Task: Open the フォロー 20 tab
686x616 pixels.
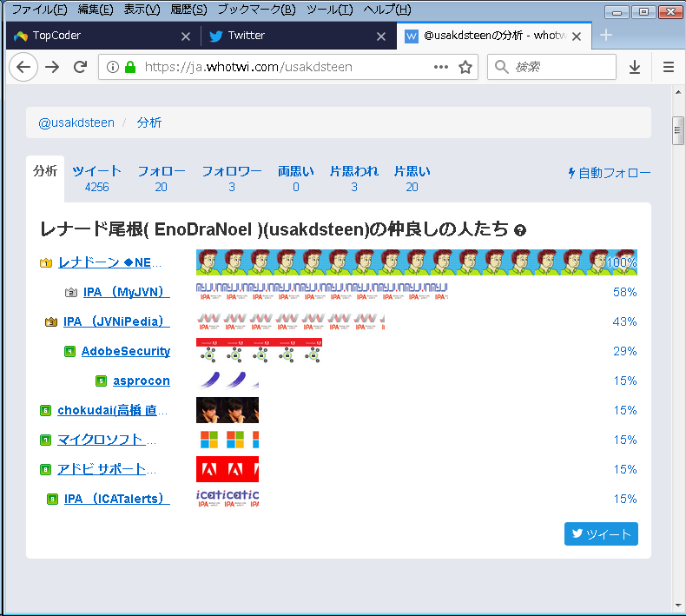Action: [161, 179]
